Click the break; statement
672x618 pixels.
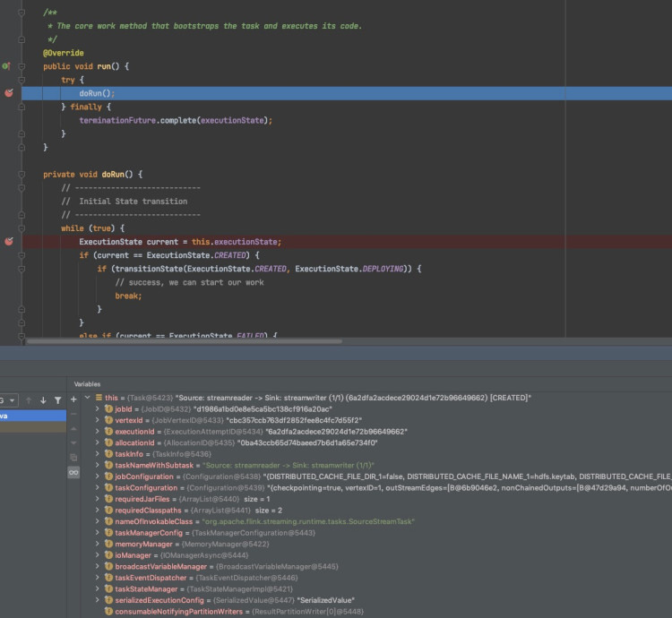tap(128, 296)
